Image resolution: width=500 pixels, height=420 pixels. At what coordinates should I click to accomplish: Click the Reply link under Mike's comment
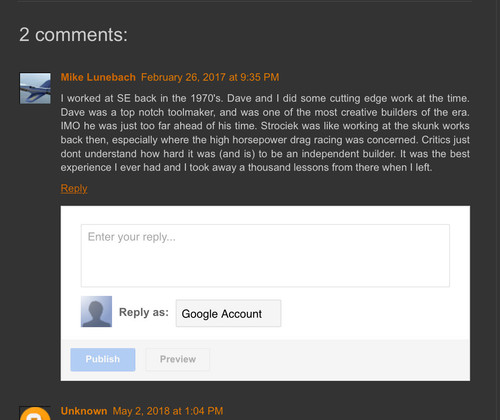[x=74, y=188]
